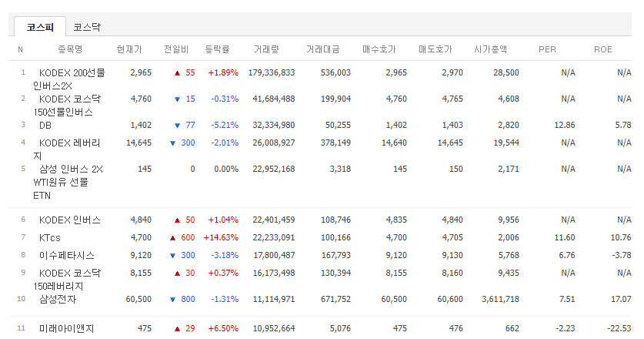Open 삼성 인버스 2X WTI원유 선물 ETN link
The width and height of the screenshot is (644, 339).
[68, 182]
